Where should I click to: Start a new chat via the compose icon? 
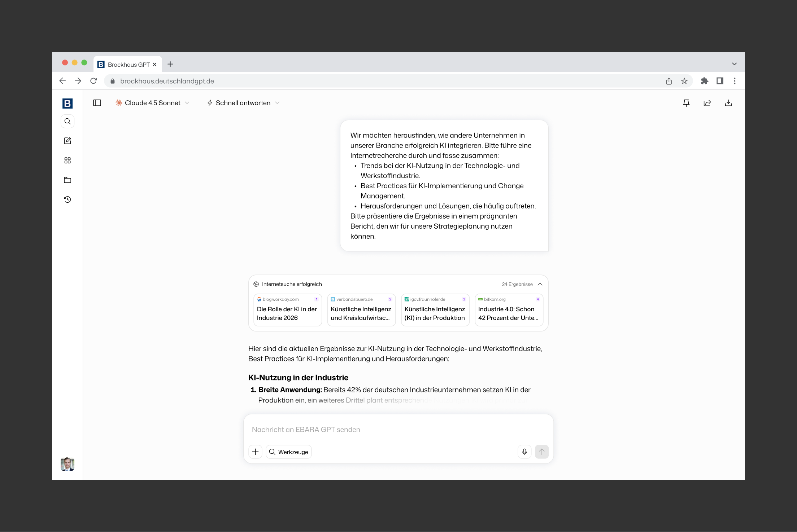coord(67,141)
